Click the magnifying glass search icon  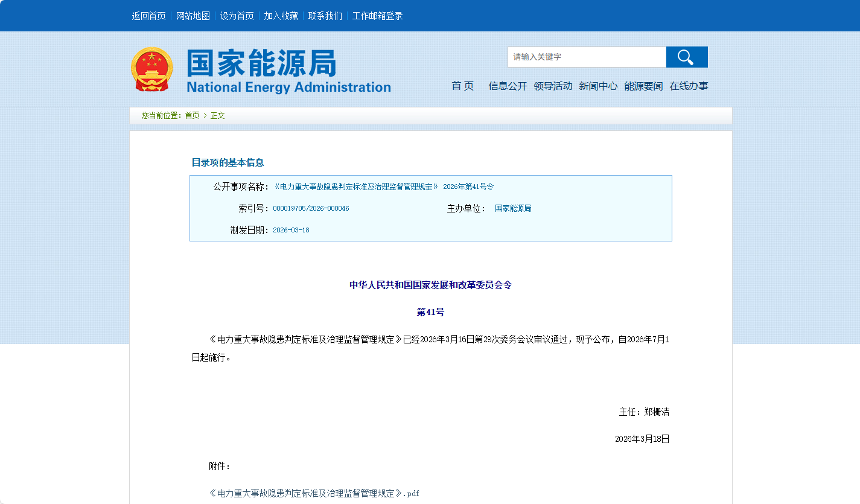pos(686,57)
